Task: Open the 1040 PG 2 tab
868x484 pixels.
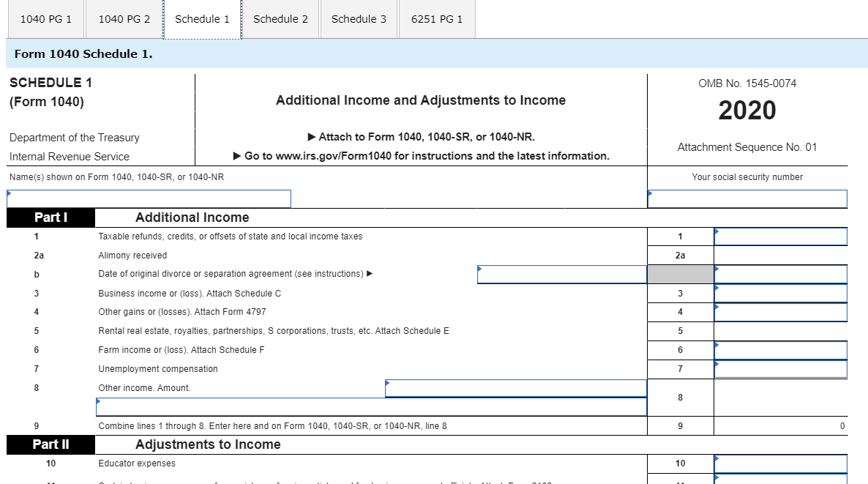Action: coord(124,19)
